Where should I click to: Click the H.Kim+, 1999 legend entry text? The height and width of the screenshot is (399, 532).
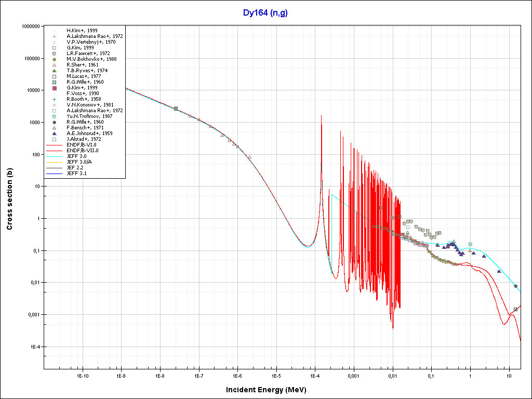(82, 31)
